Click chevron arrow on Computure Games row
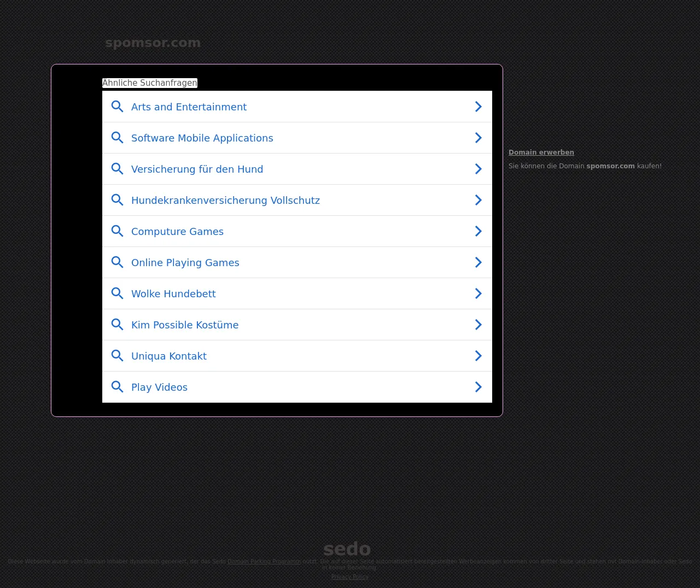This screenshot has height=588, width=700. (479, 231)
